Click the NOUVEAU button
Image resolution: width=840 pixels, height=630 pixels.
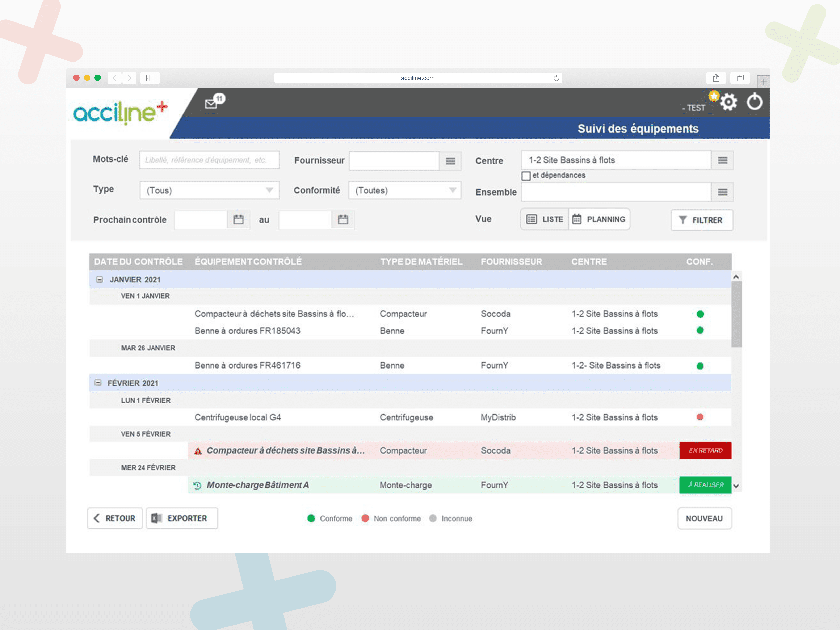[704, 518]
